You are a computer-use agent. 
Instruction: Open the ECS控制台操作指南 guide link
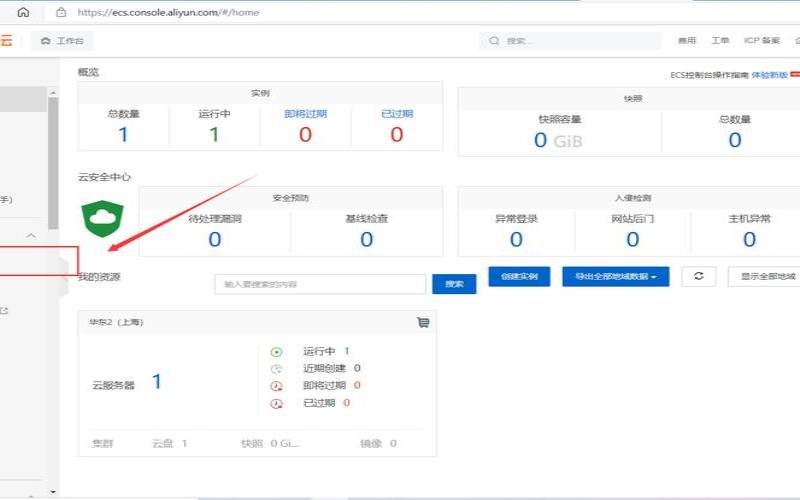(709, 75)
